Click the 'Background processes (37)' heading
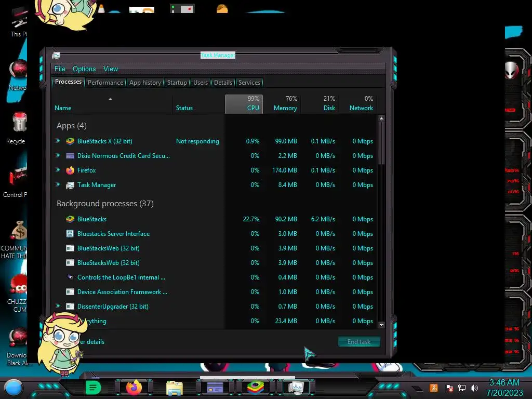The height and width of the screenshot is (399, 532). [x=105, y=204]
